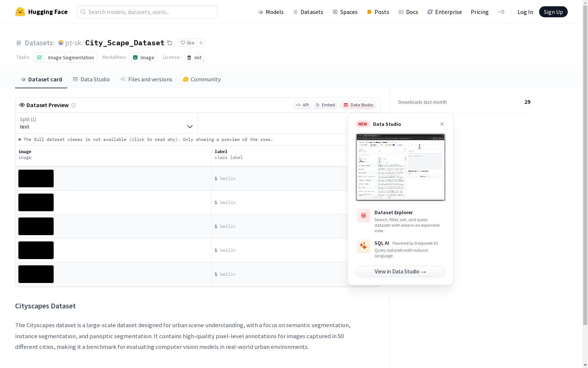The height and width of the screenshot is (368, 588).
Task: Click the Embed button
Action: point(325,105)
